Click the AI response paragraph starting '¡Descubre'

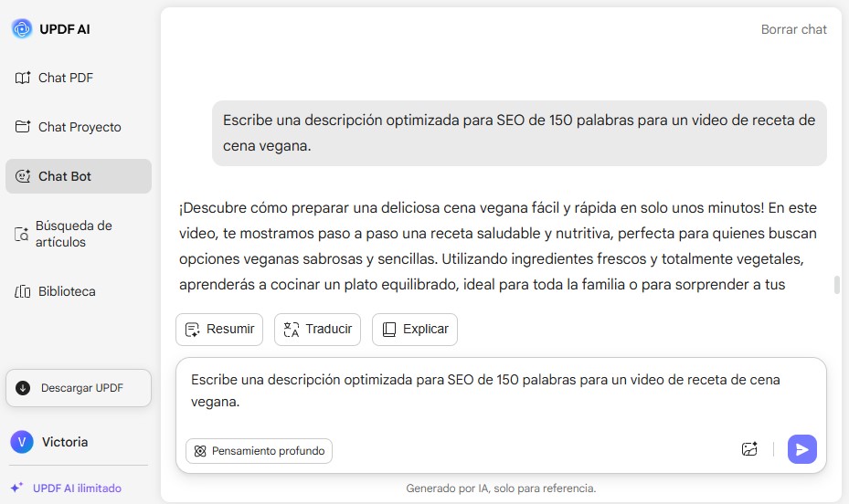tap(498, 246)
